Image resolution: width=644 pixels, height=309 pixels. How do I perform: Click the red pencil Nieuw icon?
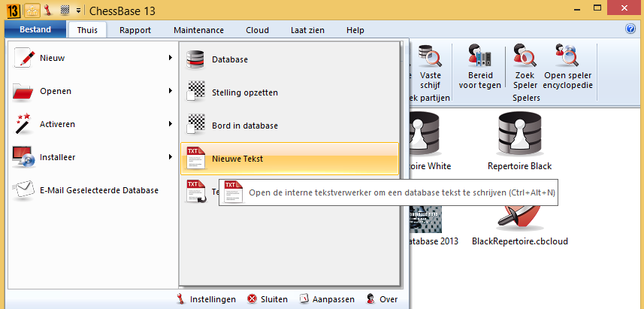24,57
